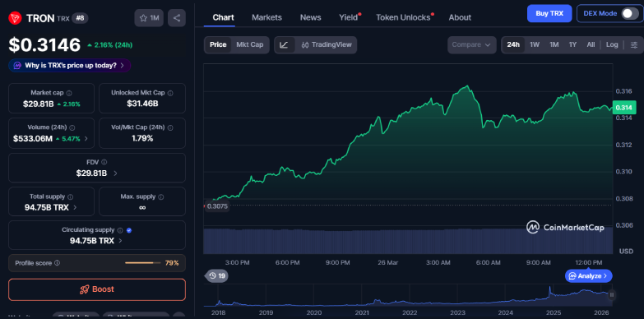This screenshot has height=319, width=644.
Task: Select 1M time range
Action: (554, 44)
